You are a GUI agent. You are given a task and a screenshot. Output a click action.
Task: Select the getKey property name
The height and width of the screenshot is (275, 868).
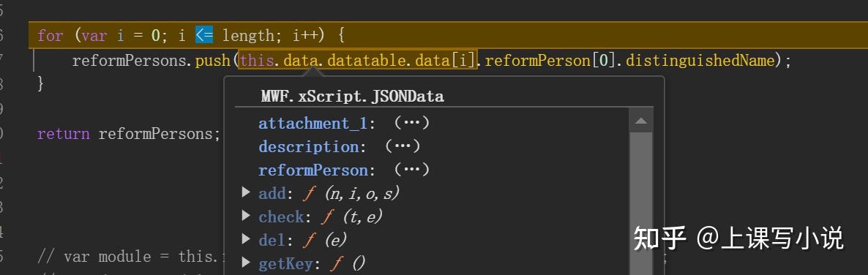tap(285, 263)
